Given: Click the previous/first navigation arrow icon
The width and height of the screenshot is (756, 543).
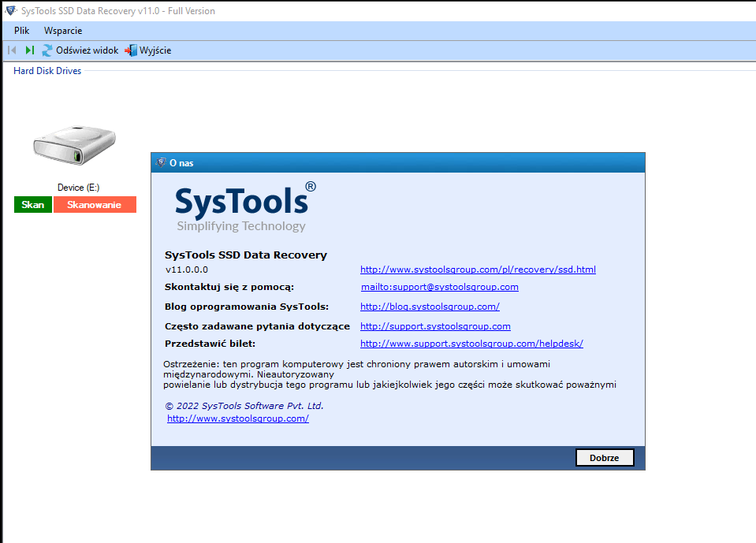Looking at the screenshot, I should (13, 50).
